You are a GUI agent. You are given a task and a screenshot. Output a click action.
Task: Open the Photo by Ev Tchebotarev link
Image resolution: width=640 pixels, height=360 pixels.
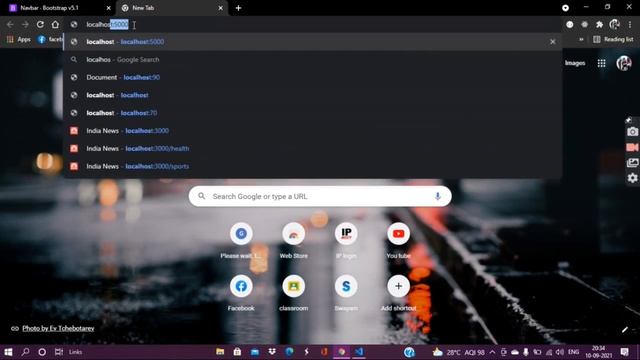pyautogui.click(x=58, y=328)
